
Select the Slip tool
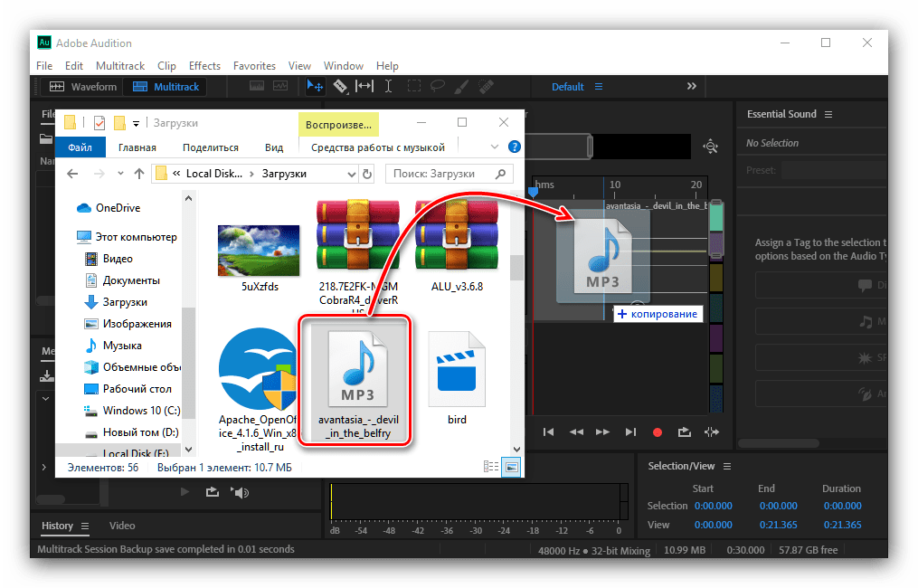point(364,87)
